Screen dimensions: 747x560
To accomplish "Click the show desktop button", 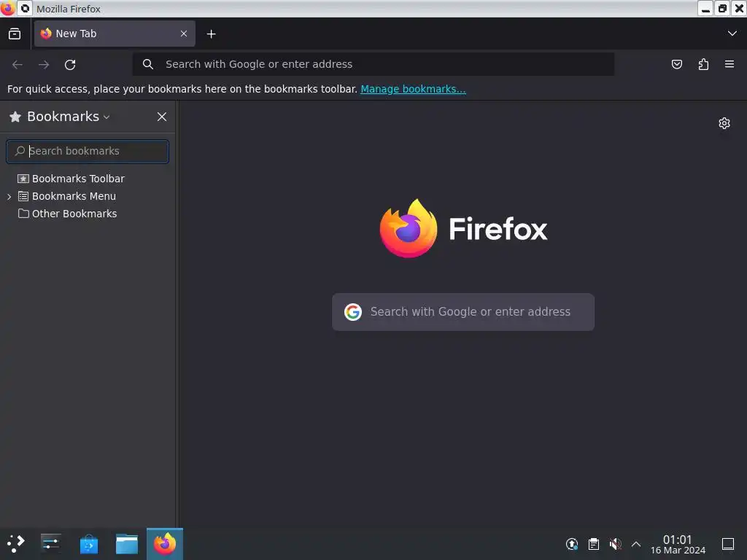I will click(x=728, y=544).
